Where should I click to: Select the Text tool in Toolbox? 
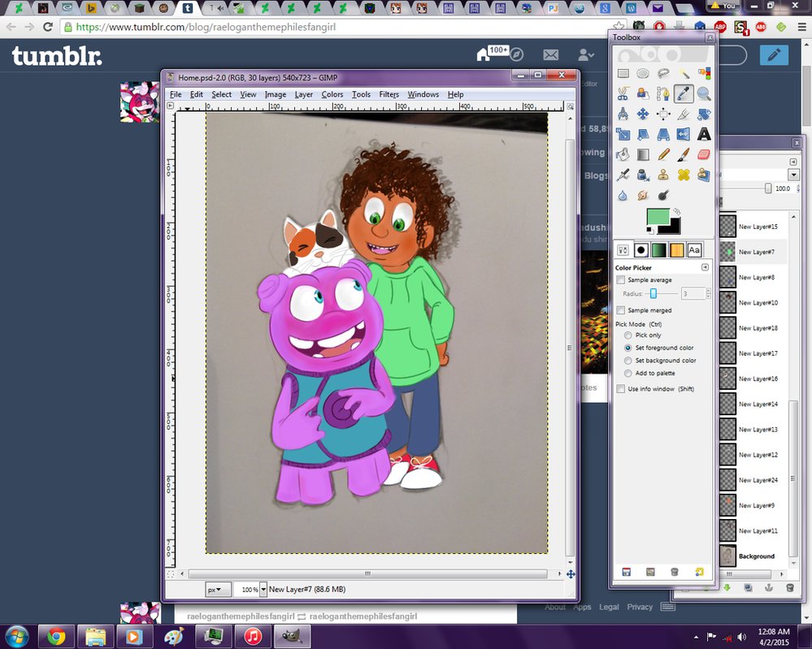(704, 134)
